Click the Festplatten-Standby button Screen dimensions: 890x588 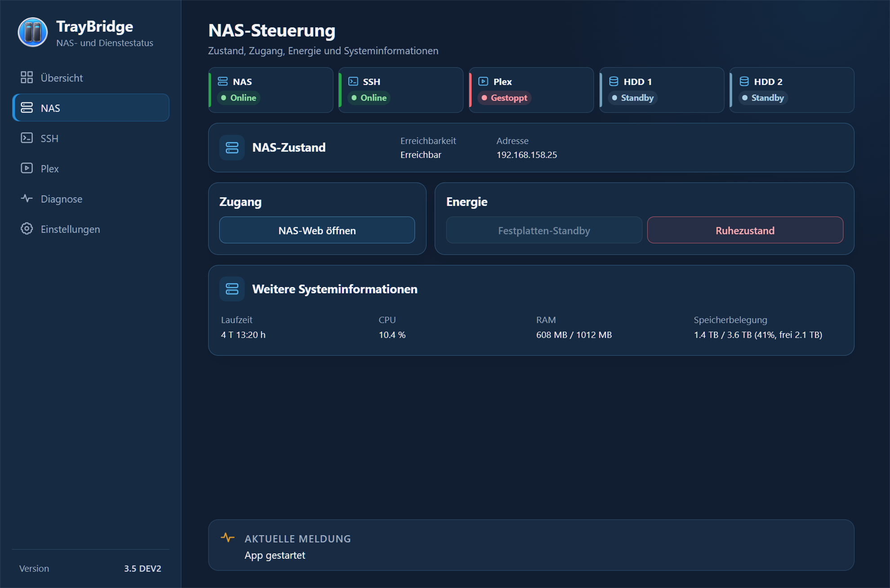coord(544,230)
